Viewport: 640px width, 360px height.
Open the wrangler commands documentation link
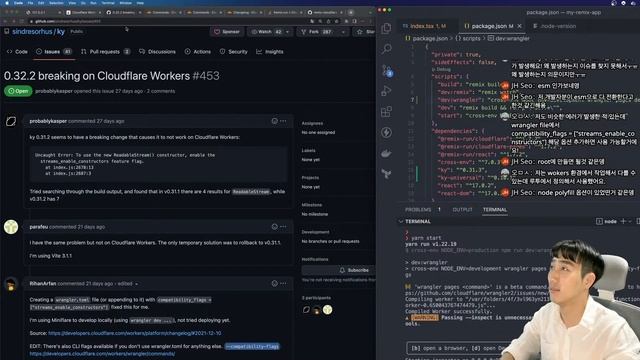point(102,353)
